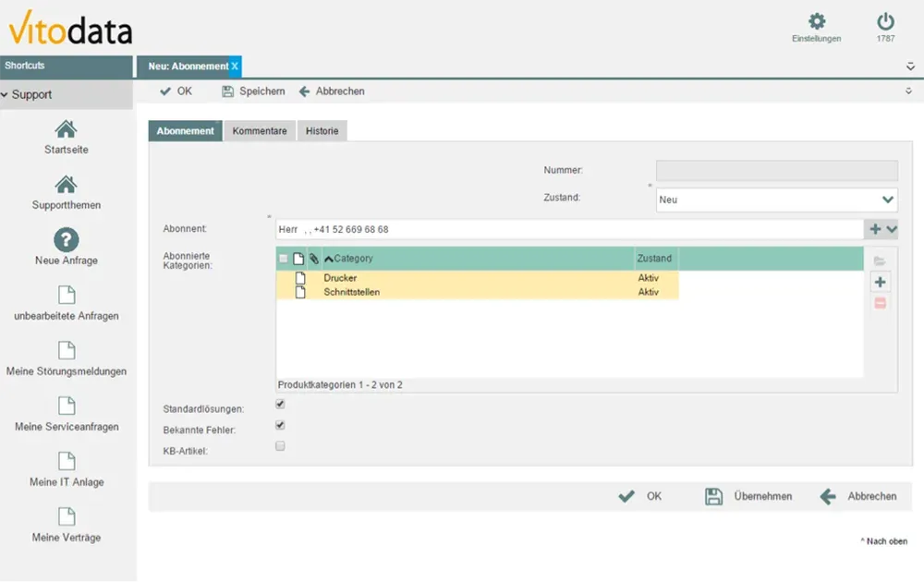Open Meine Serviceanfragen document icon

pyautogui.click(x=67, y=406)
